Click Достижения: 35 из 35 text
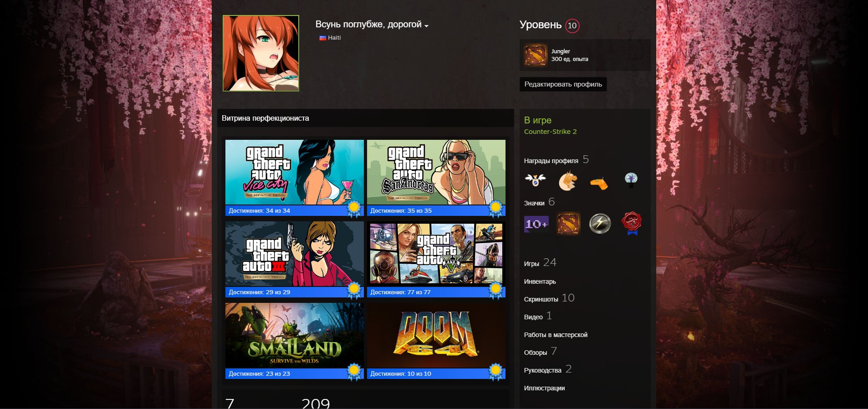 [401, 210]
